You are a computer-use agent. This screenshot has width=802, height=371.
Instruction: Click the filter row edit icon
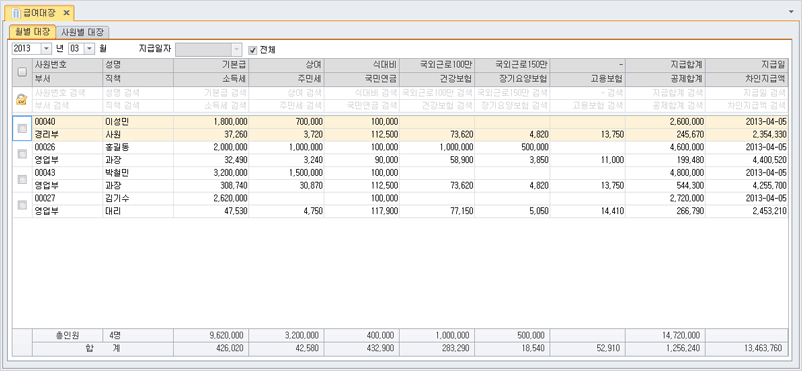tap(21, 100)
